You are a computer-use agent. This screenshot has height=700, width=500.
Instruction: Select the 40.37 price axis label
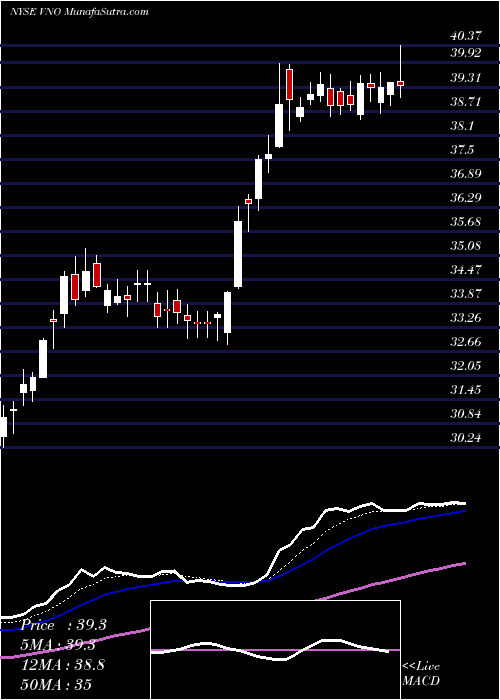point(467,37)
